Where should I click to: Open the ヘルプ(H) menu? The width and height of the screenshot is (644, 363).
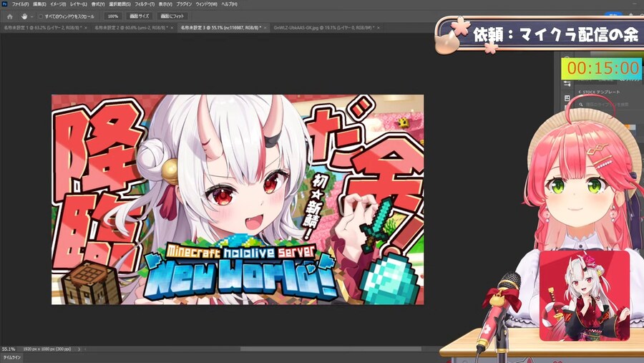click(x=229, y=4)
